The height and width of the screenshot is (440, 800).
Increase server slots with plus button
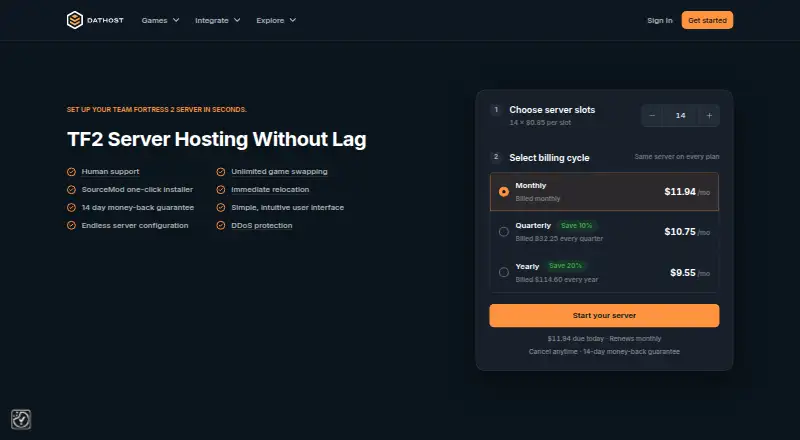(x=709, y=115)
